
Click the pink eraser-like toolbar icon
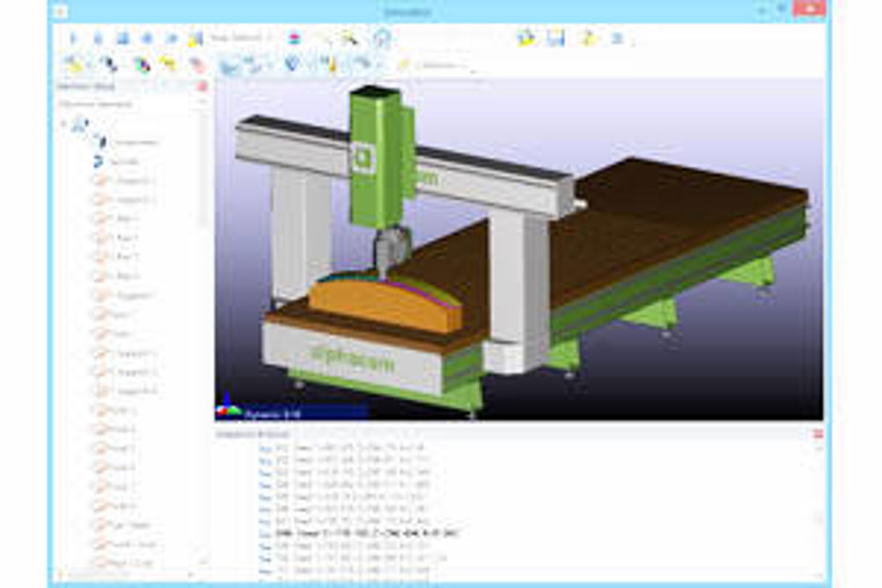[196, 65]
